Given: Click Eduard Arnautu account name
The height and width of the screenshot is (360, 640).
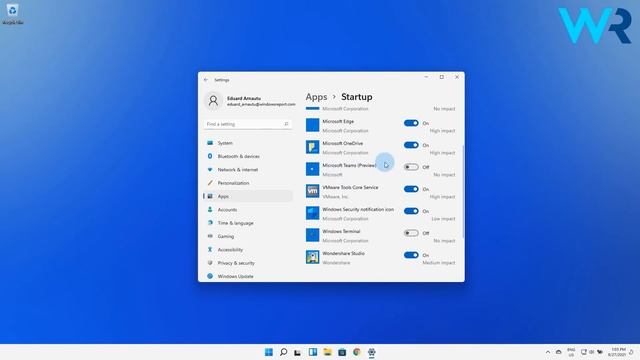Looking at the screenshot, I should click(x=244, y=98).
